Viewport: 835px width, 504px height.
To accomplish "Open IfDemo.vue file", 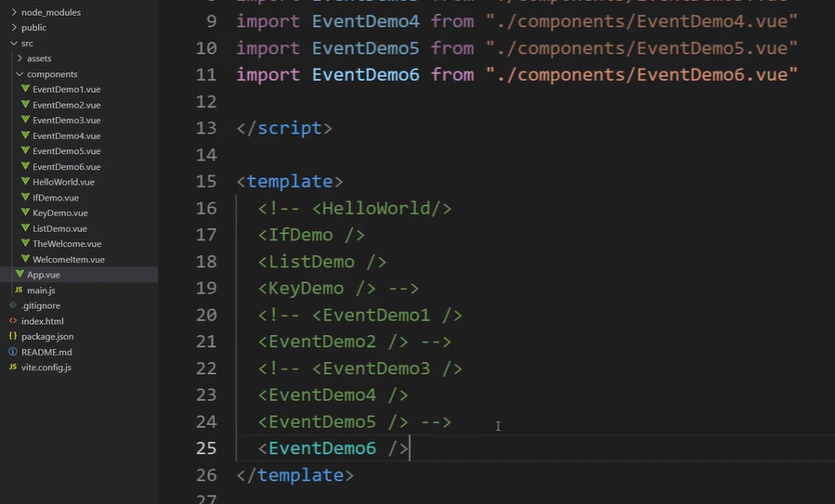I will pyautogui.click(x=56, y=198).
